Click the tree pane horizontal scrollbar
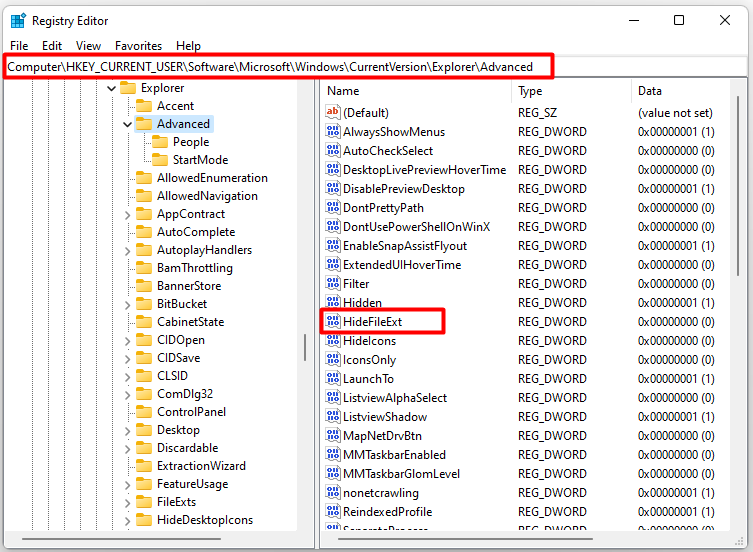The height and width of the screenshot is (552, 753). pyautogui.click(x=121, y=539)
